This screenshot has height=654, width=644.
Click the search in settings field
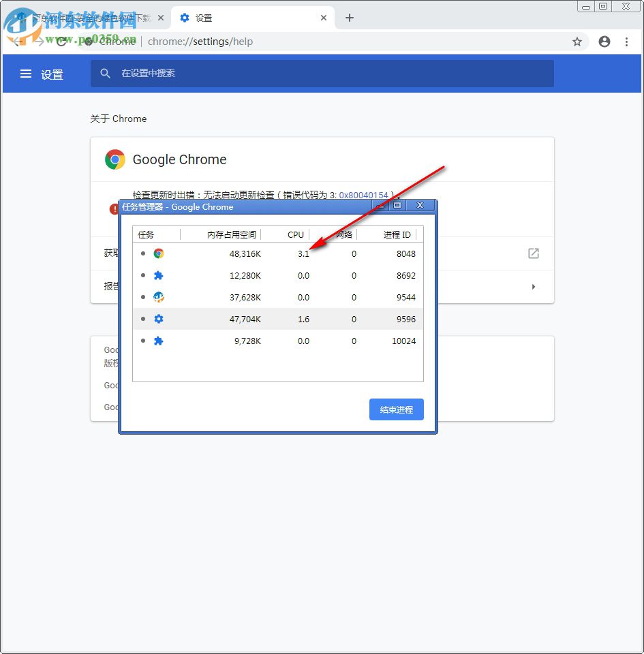273,74
